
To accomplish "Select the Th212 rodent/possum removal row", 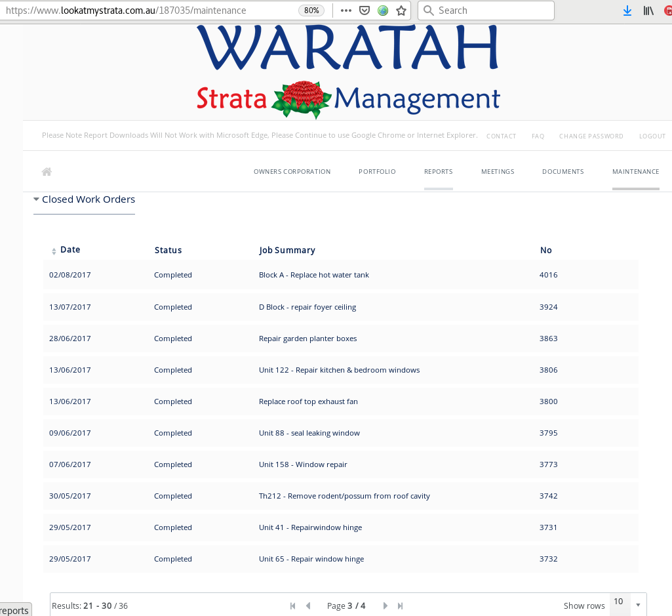I will (x=341, y=496).
